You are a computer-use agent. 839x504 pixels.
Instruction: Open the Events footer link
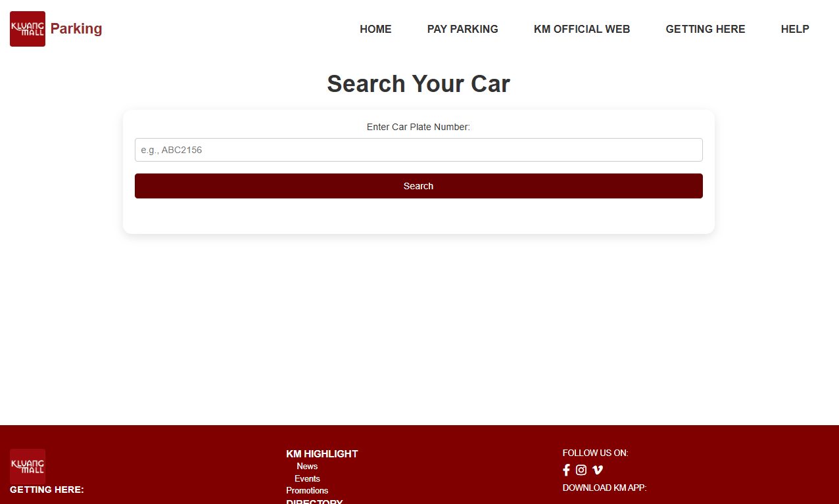(307, 478)
